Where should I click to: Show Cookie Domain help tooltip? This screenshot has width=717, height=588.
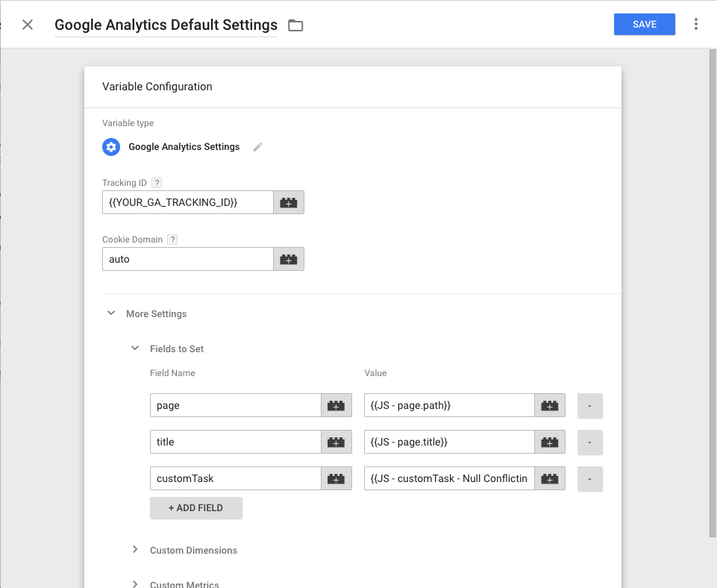coord(172,240)
